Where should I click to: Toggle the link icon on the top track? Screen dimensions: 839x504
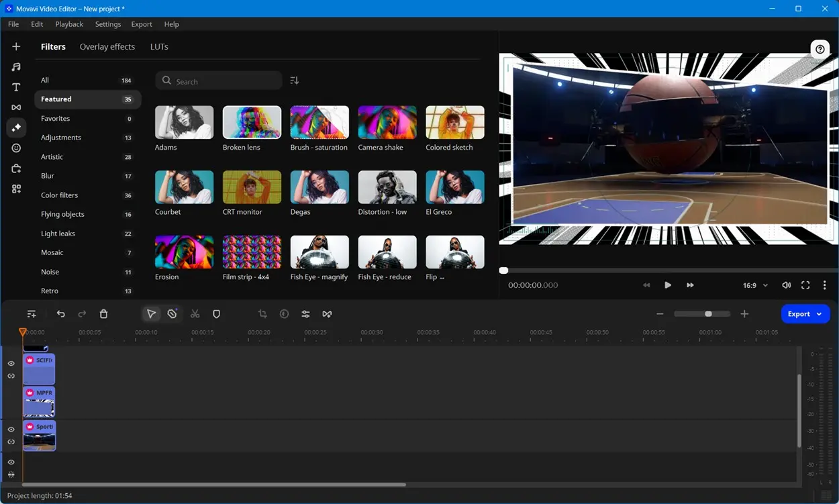(x=11, y=376)
